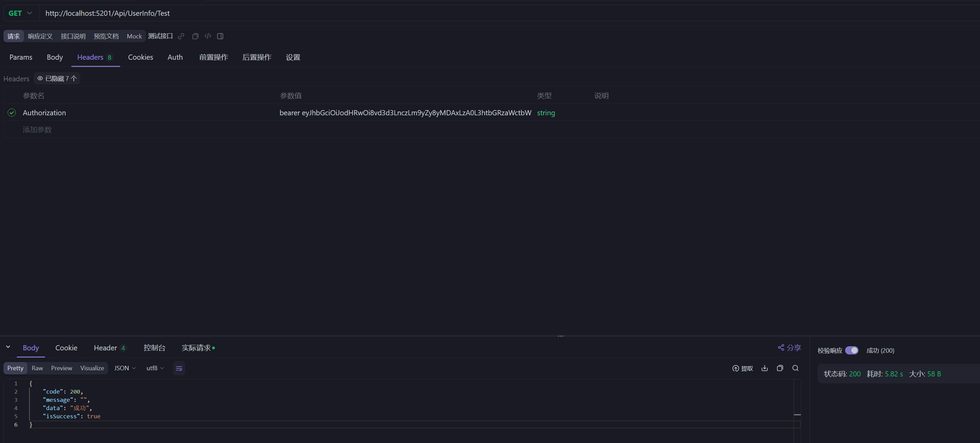Switch to the 请求 tab

[x=14, y=36]
